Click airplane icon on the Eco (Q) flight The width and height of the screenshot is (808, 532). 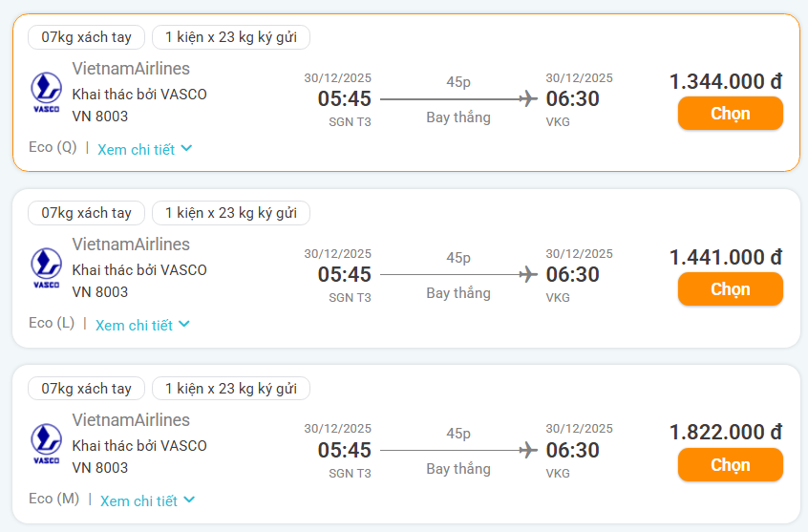[x=527, y=98]
